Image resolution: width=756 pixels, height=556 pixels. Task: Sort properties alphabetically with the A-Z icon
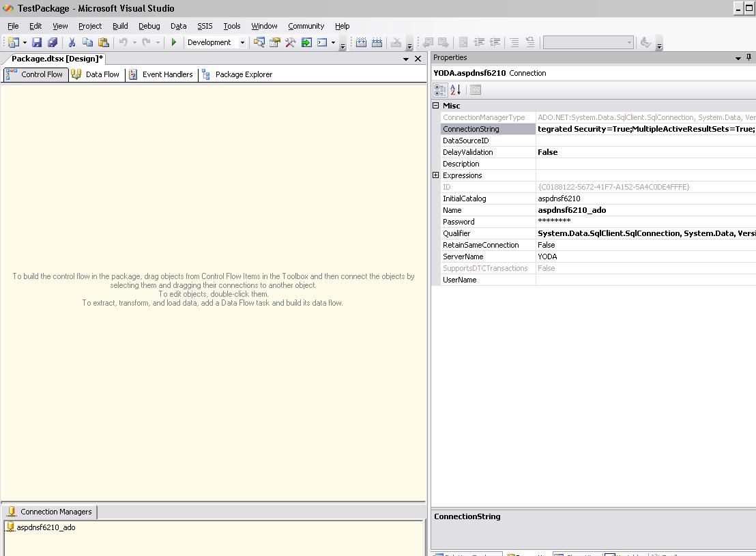pyautogui.click(x=456, y=89)
